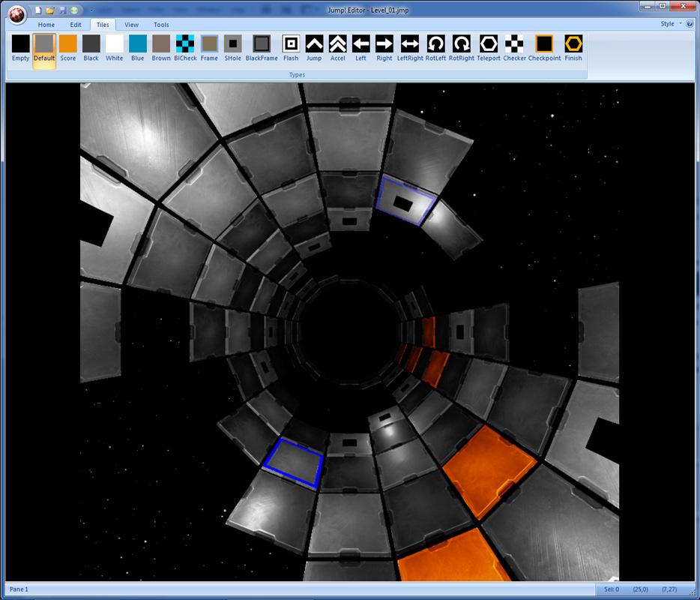Select the BlackFrame tile type
The width and height of the screenshot is (700, 600).
pyautogui.click(x=262, y=48)
